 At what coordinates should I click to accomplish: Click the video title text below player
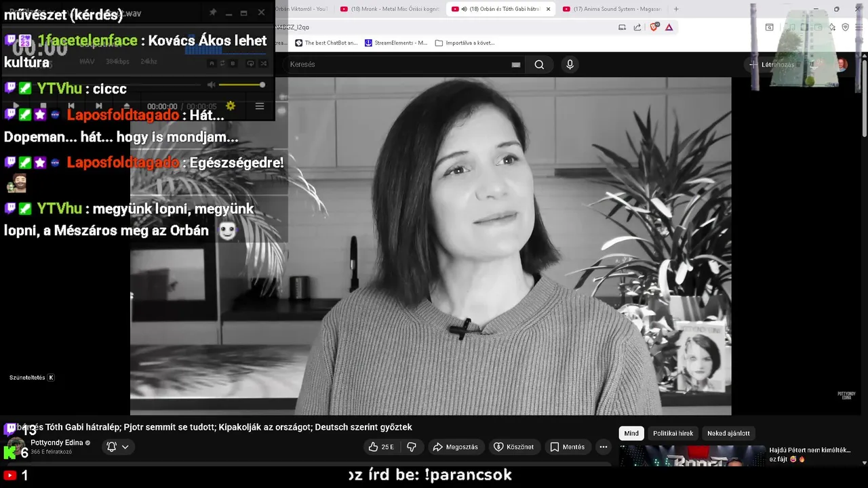(214, 427)
